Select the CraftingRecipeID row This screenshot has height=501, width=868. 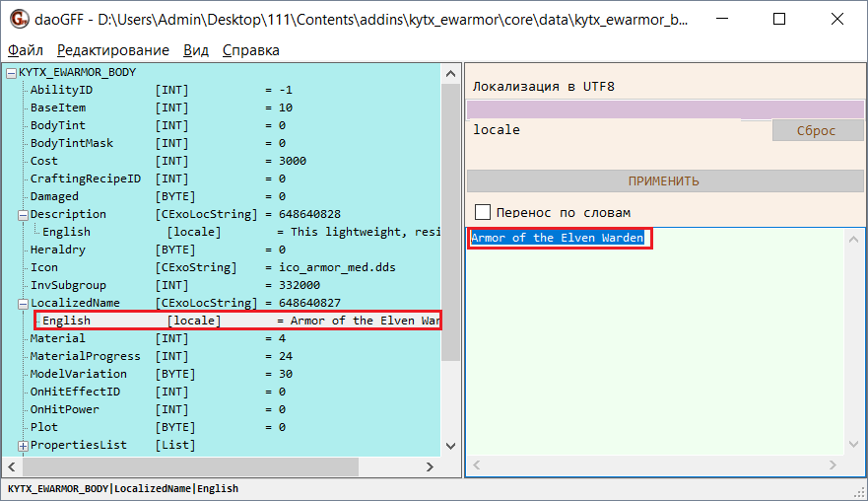(158, 179)
